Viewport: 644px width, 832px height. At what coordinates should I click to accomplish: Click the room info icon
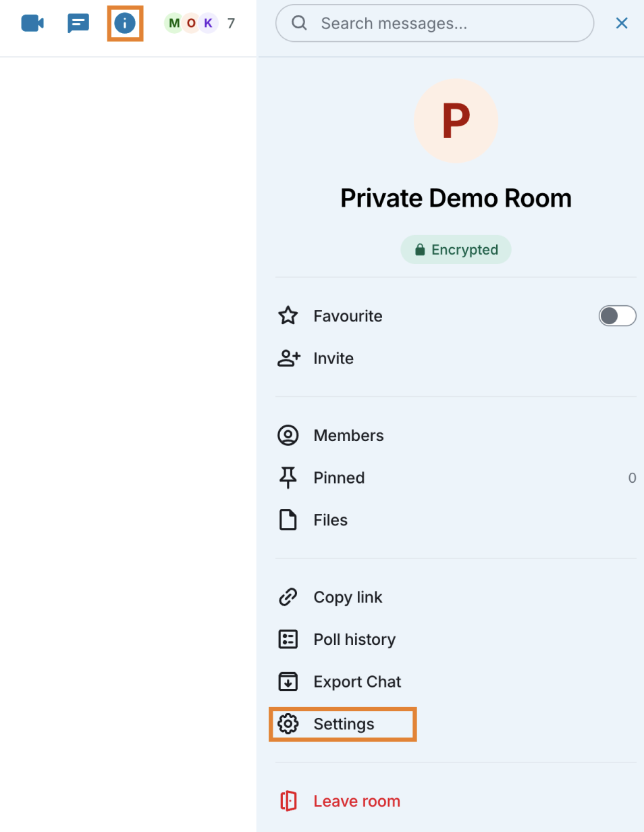pyautogui.click(x=125, y=24)
